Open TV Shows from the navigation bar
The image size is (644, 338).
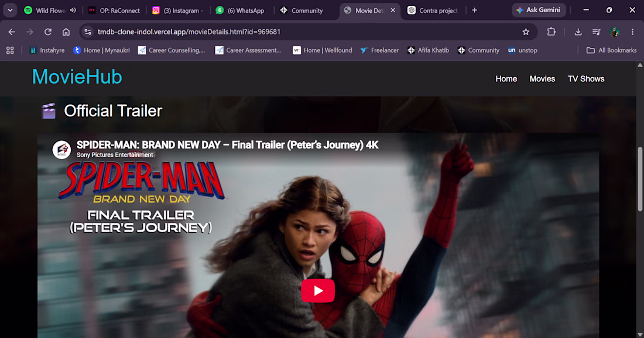(586, 79)
